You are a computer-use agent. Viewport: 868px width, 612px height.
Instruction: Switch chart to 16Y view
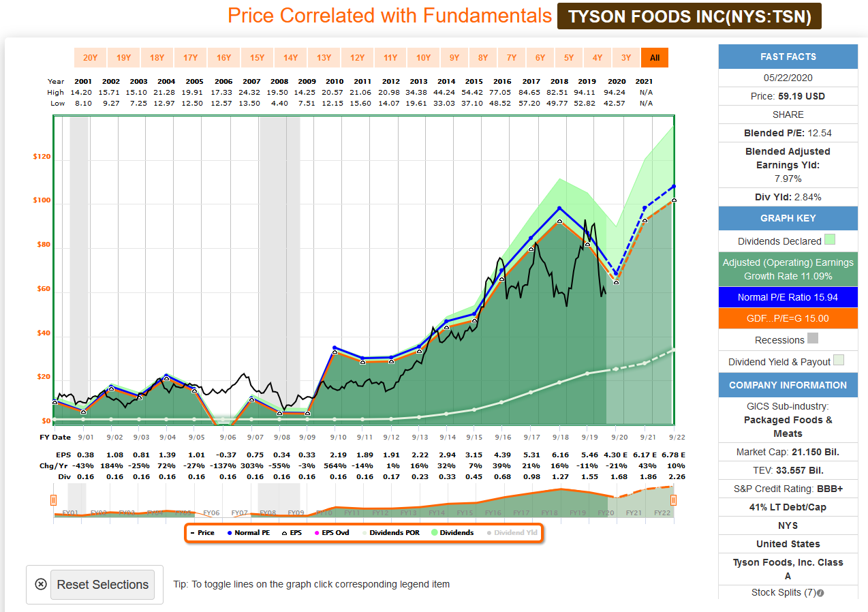tap(223, 58)
